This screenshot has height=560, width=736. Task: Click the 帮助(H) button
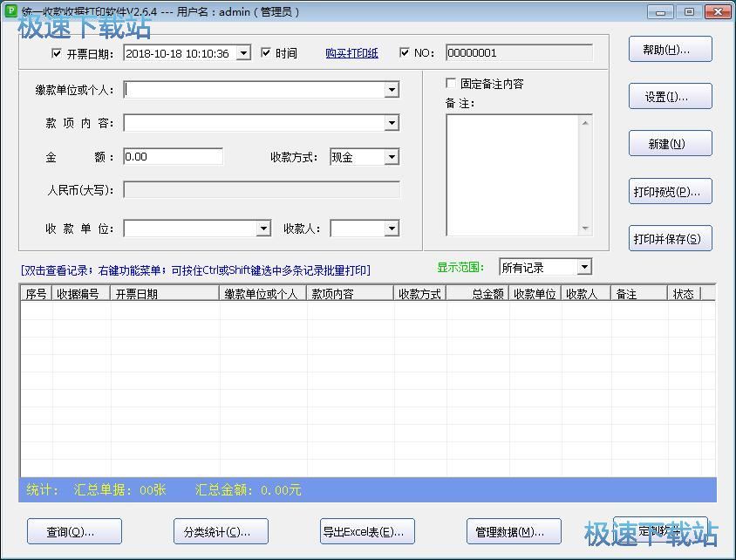click(x=670, y=50)
